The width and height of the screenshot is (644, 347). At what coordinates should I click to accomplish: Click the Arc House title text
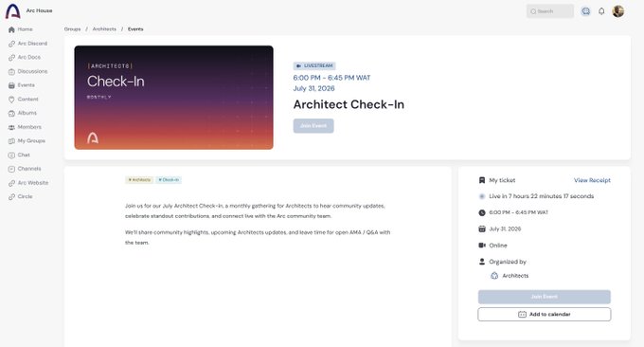(40, 10)
